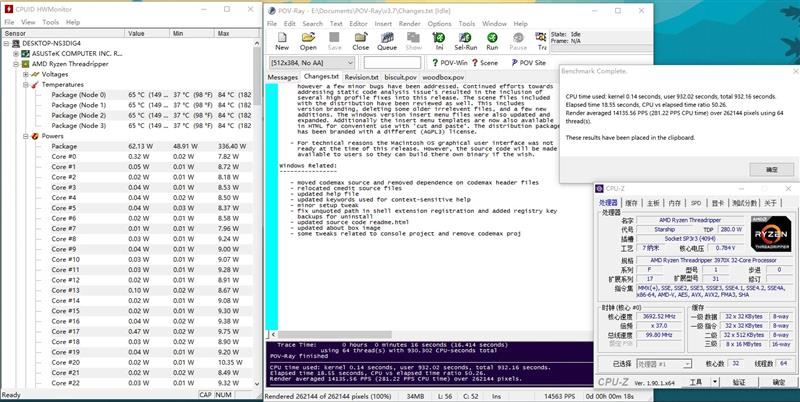The width and height of the screenshot is (800, 402).
Task: Switch to CPU-Z 测试分数 tab
Action: (744, 203)
